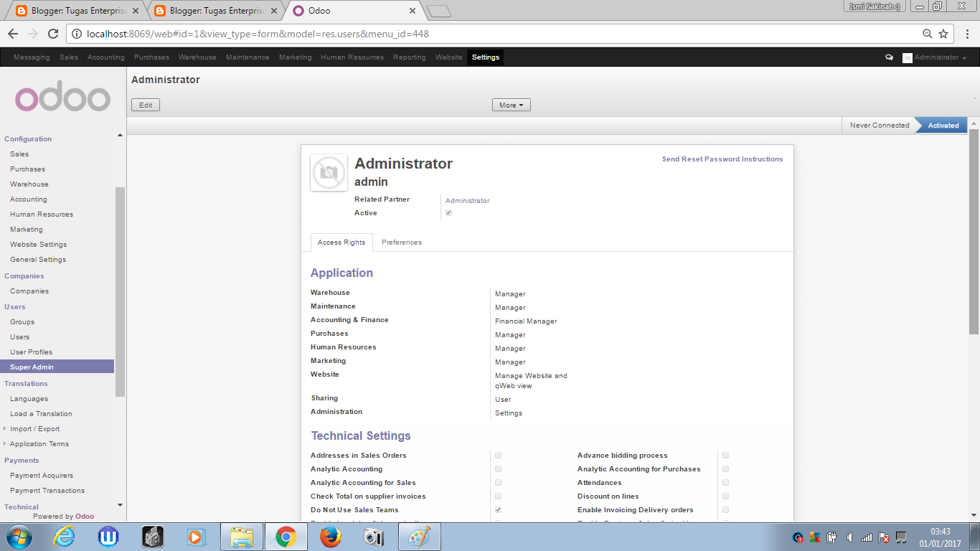Click the Edit button
Viewport: 980px width, 551px height.
point(146,105)
